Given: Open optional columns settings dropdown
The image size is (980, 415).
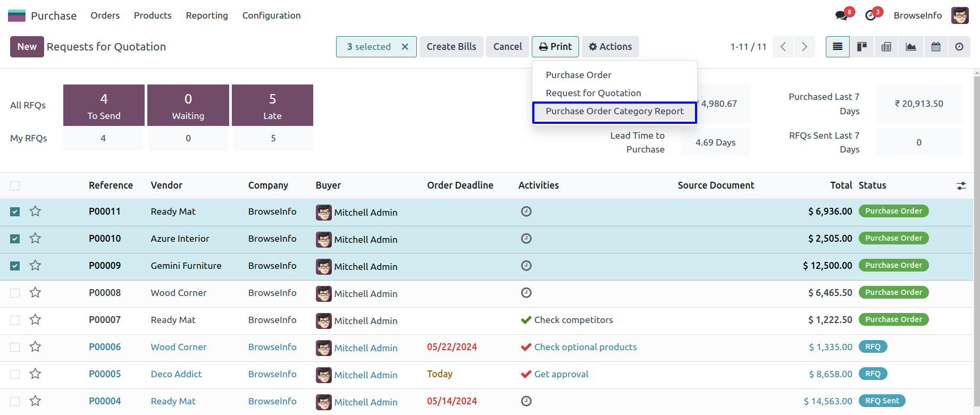Looking at the screenshot, I should (x=961, y=185).
